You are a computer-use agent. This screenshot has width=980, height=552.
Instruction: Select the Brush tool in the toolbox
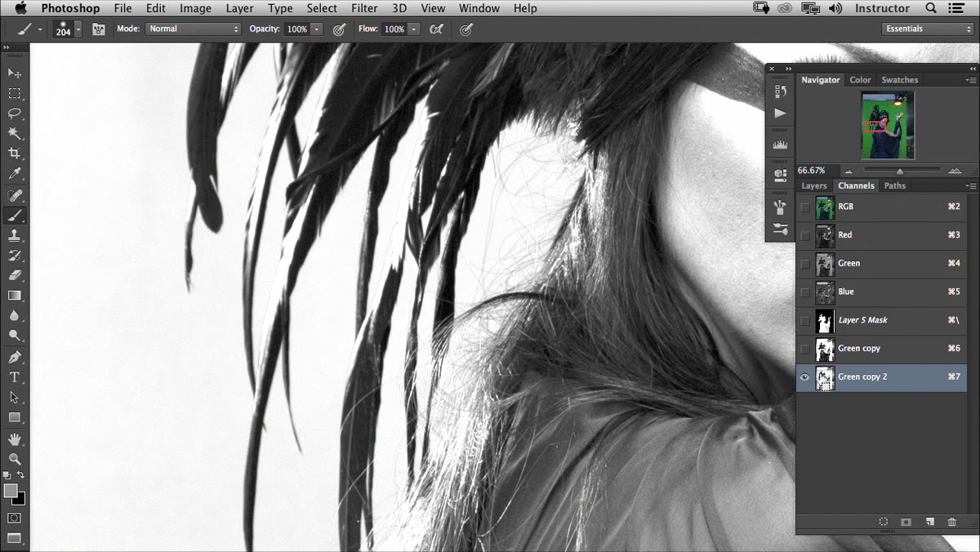click(x=15, y=216)
